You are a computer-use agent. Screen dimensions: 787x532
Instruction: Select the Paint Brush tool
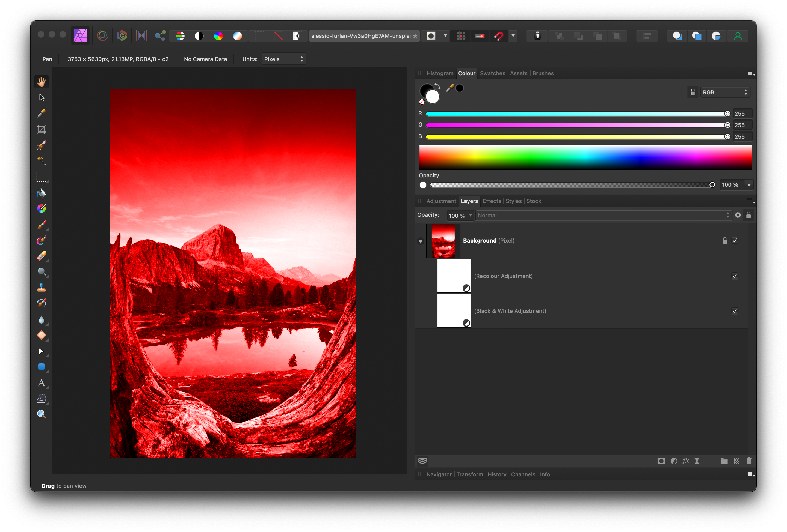point(41,224)
